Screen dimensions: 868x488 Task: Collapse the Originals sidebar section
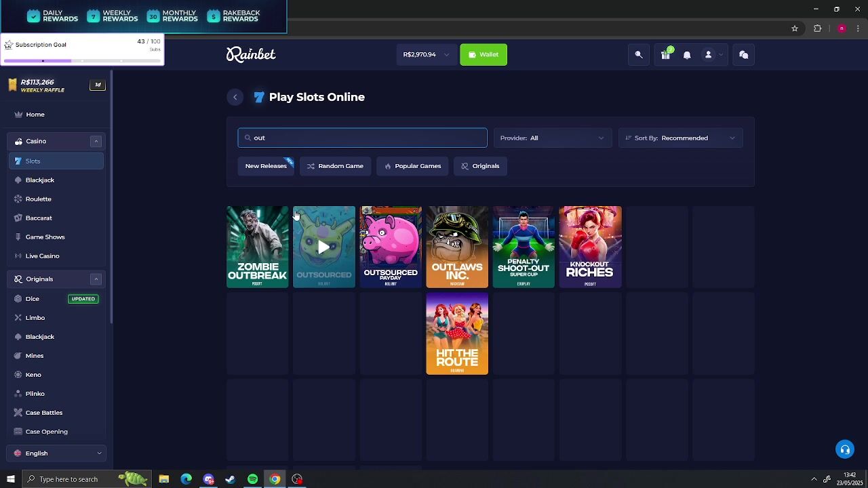coord(96,279)
